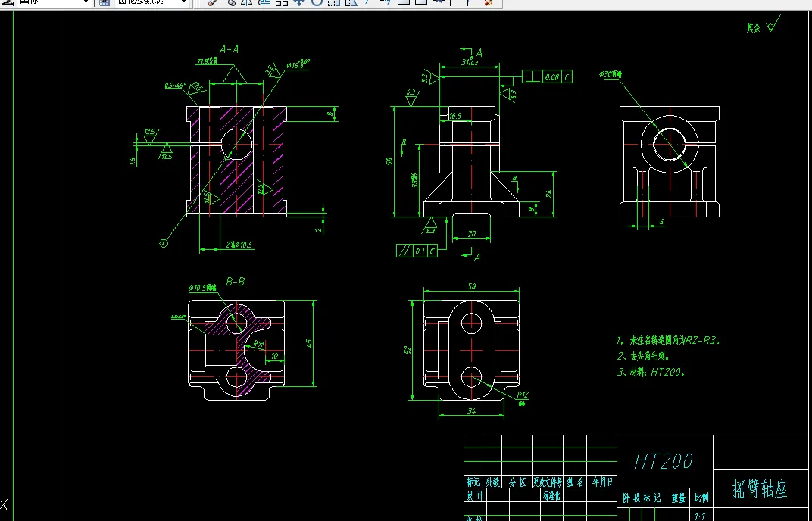
Task: Click the 处数 cell in title block
Action: pos(492,482)
